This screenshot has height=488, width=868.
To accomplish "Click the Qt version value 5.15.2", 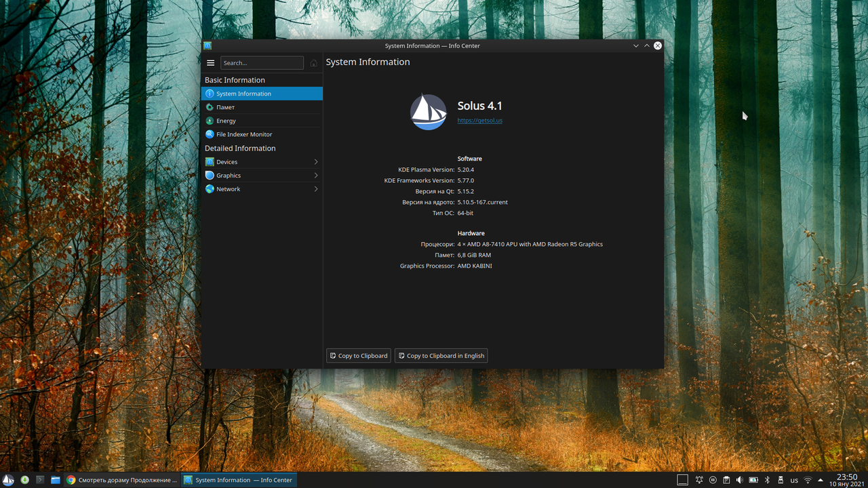I will [x=466, y=191].
